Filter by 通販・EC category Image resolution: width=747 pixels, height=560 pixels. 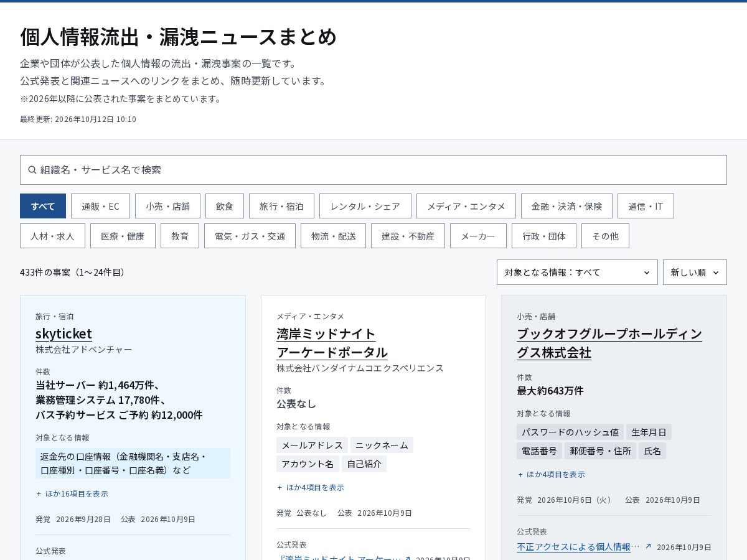[100, 206]
